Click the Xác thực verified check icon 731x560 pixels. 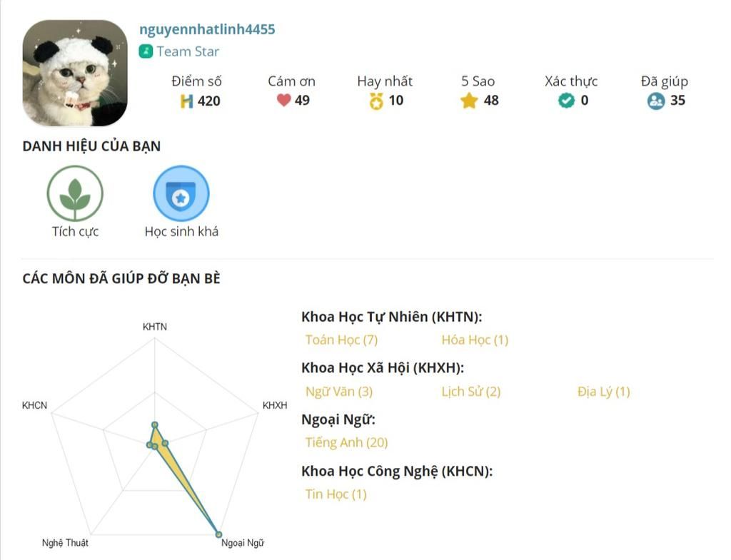(x=566, y=100)
